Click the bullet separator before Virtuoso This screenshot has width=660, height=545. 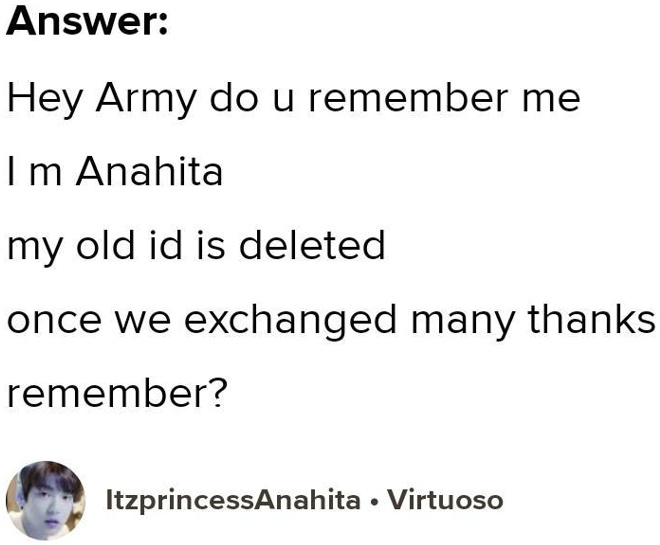click(374, 502)
